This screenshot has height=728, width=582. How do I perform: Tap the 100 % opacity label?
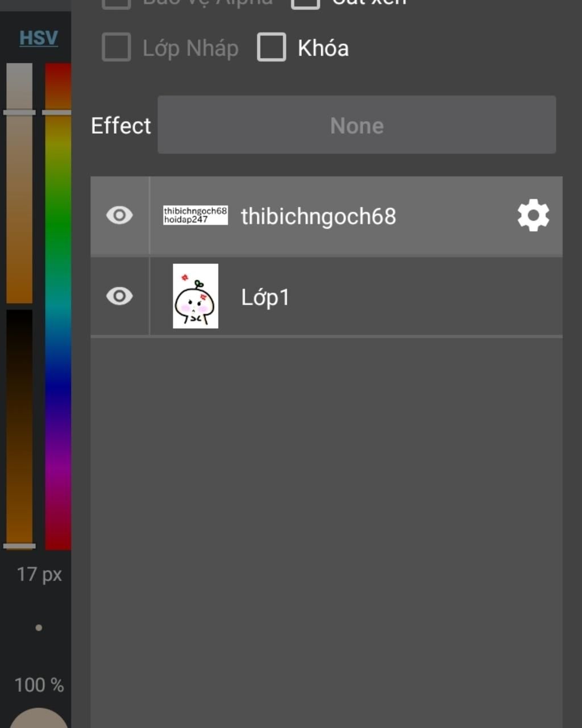click(39, 685)
